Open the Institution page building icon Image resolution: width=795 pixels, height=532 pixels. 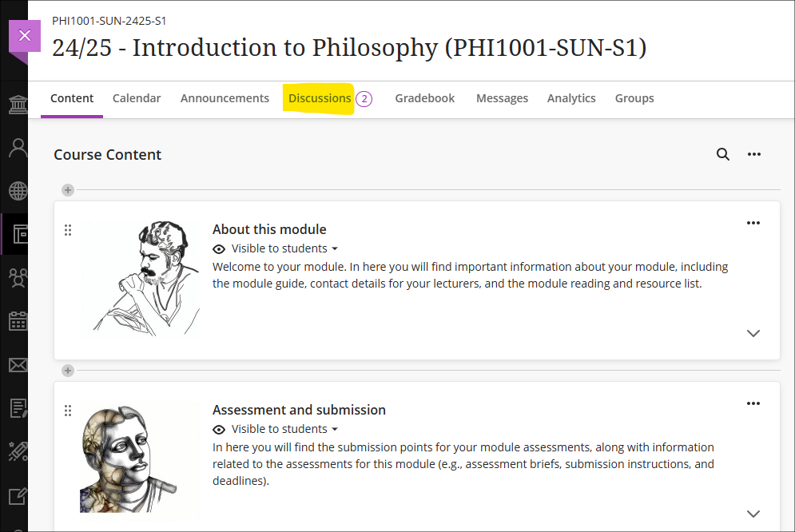tap(18, 105)
